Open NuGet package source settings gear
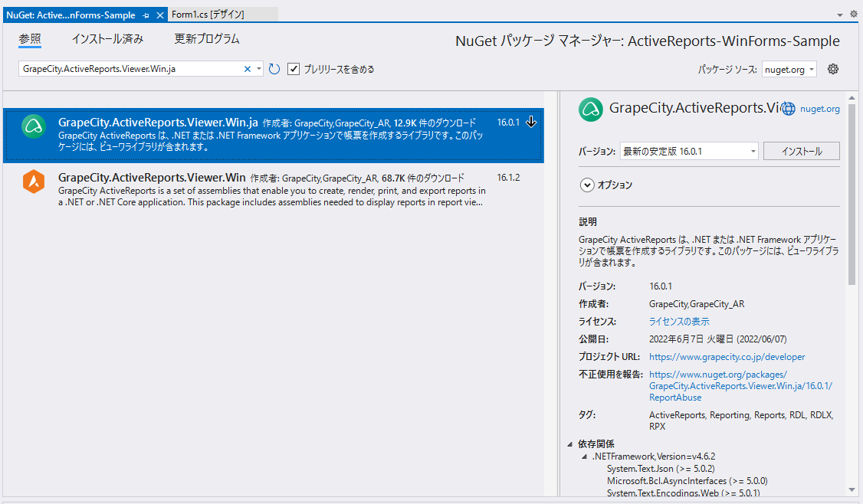Screen dimensions: 863x504 pos(833,69)
